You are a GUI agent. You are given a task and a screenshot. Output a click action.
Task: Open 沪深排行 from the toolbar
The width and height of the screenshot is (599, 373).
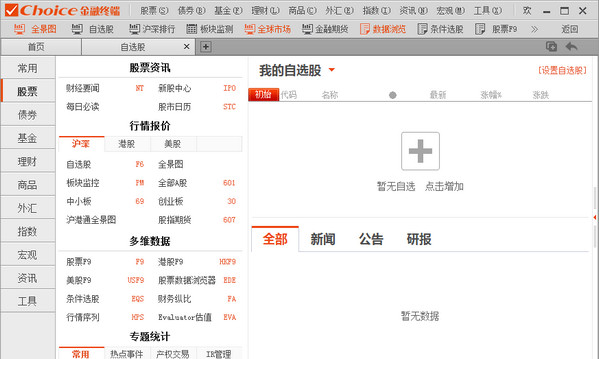tap(152, 29)
